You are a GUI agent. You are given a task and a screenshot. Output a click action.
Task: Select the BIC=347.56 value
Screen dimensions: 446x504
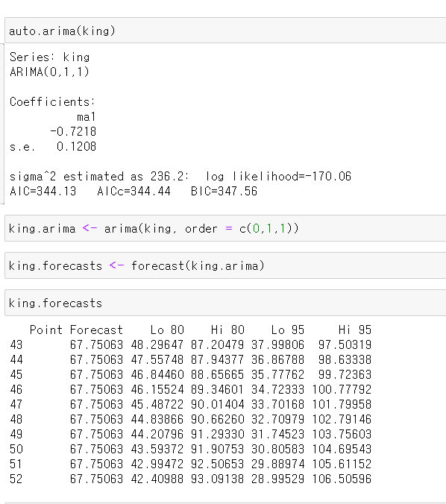(x=224, y=192)
